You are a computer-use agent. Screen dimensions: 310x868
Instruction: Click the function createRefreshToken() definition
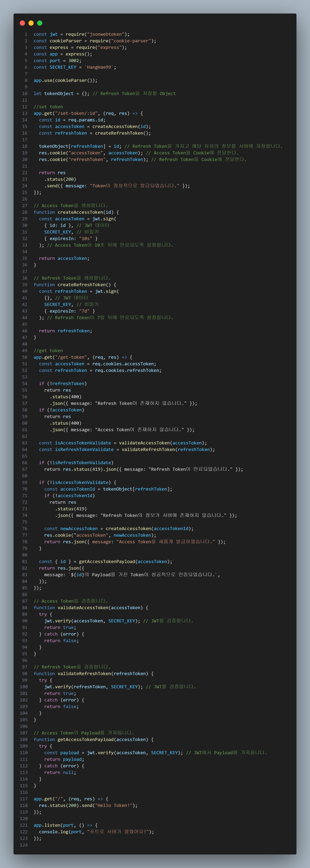click(75, 285)
